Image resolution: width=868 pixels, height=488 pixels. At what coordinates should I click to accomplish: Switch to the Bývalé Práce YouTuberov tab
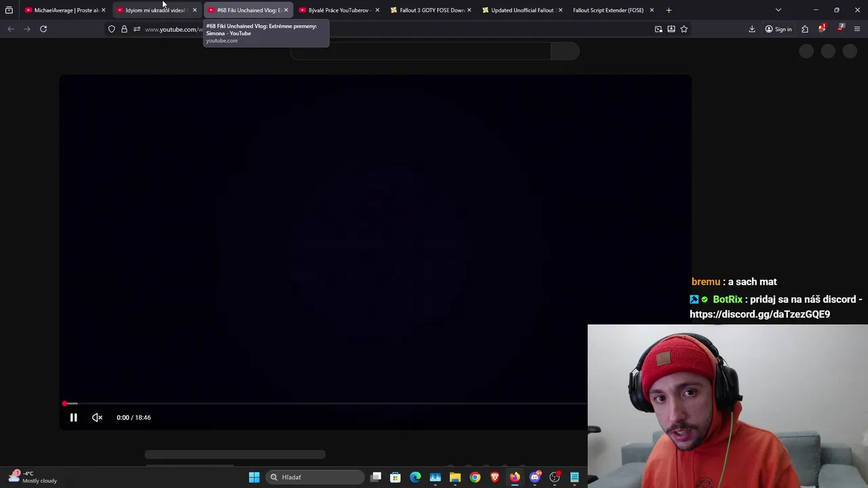[338, 10]
